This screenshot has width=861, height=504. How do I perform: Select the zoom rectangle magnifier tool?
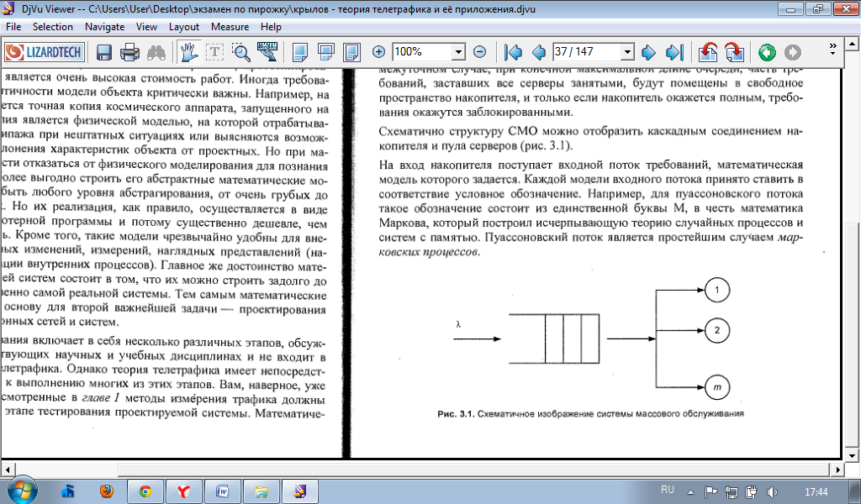coord(241,53)
